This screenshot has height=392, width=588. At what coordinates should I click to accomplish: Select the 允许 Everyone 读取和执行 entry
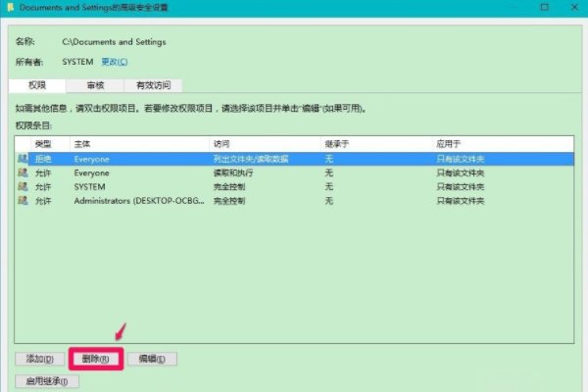(294, 172)
